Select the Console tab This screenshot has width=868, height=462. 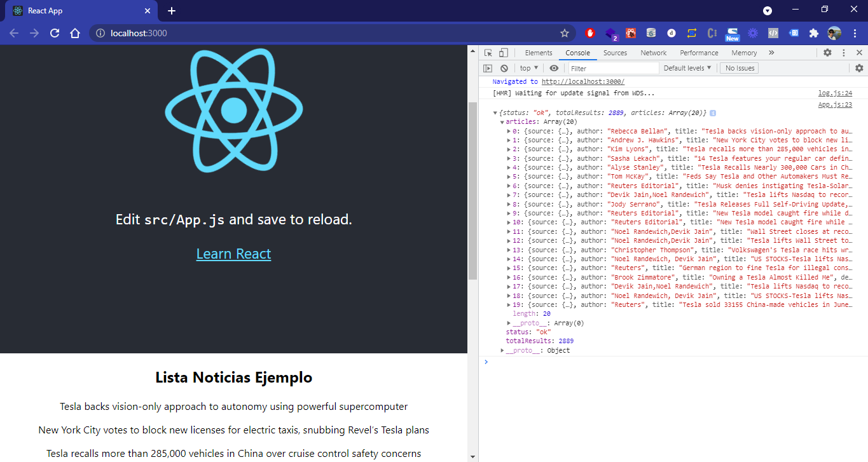[578, 53]
